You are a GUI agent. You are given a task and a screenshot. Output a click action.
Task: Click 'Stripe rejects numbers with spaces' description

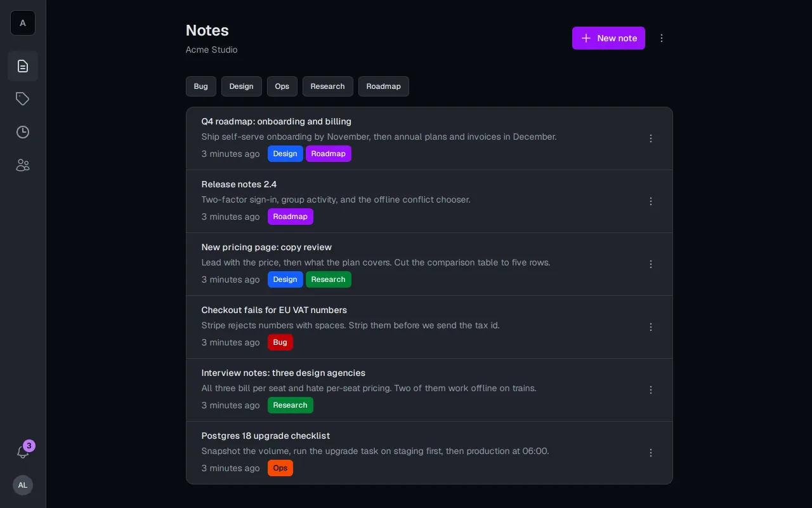[x=351, y=325]
